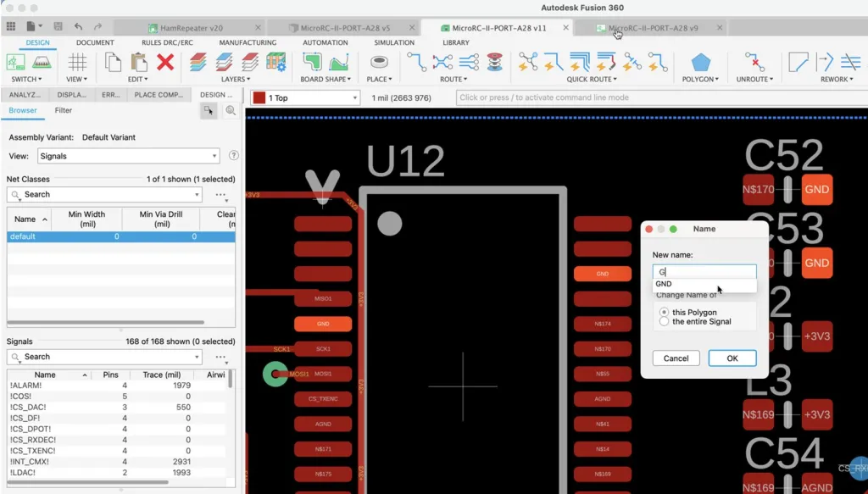This screenshot has width=868, height=494.
Task: Click the Copy icon in Edit group
Action: click(x=113, y=62)
